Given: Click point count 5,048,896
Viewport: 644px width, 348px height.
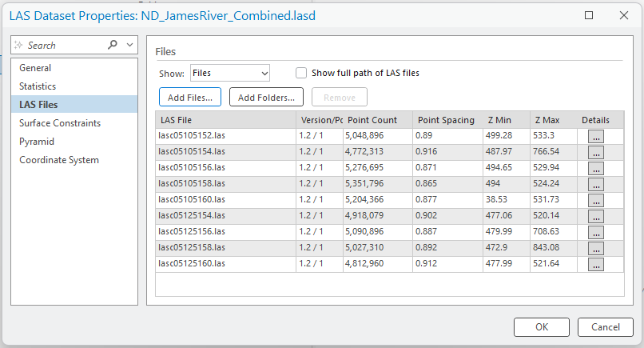Looking at the screenshot, I should click(364, 135).
